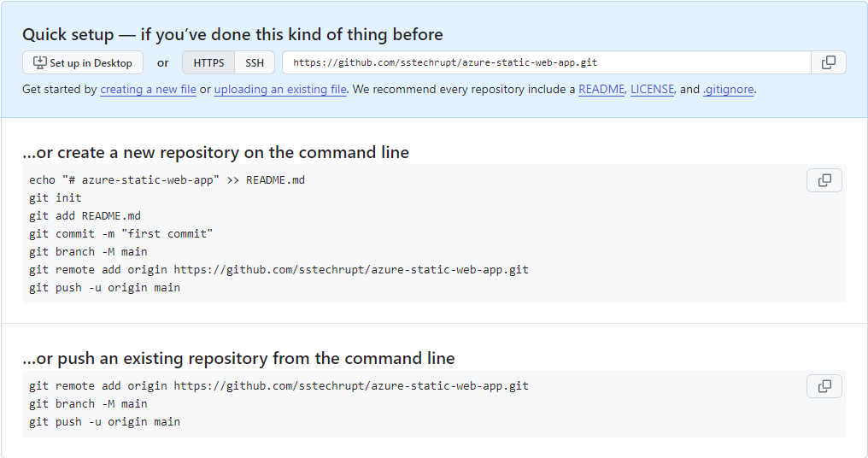Follow the "uploading an existing file" link

[x=280, y=89]
